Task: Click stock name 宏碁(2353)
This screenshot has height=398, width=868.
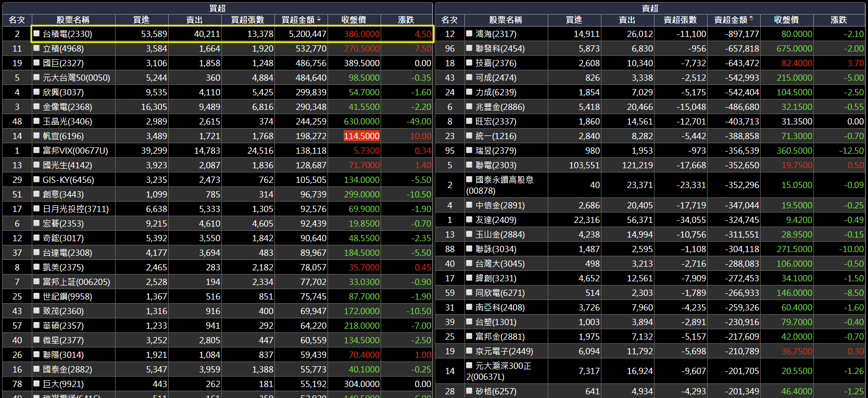Action: coord(63,223)
